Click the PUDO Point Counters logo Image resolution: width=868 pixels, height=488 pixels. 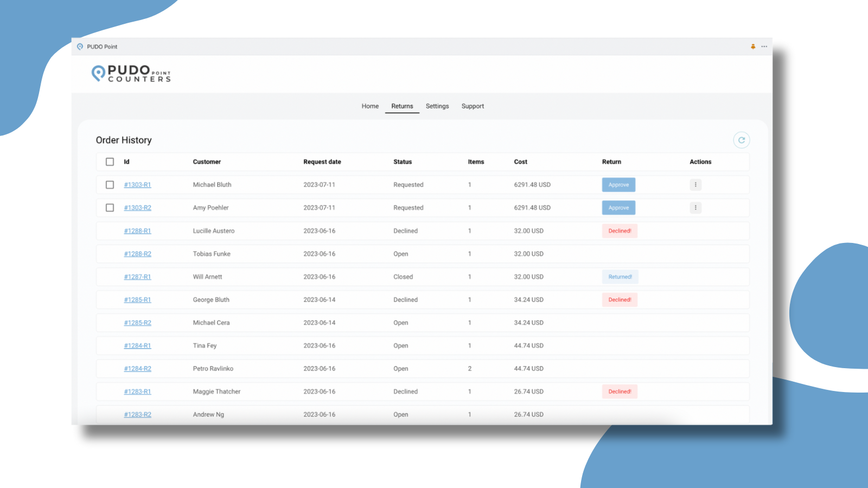(x=131, y=73)
